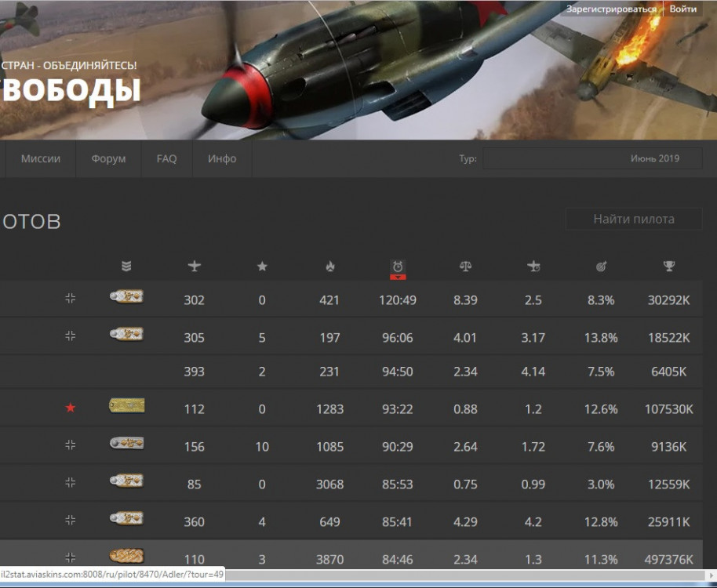
Task: Click silver rank insignia in 9136K row
Action: pyautogui.click(x=126, y=443)
